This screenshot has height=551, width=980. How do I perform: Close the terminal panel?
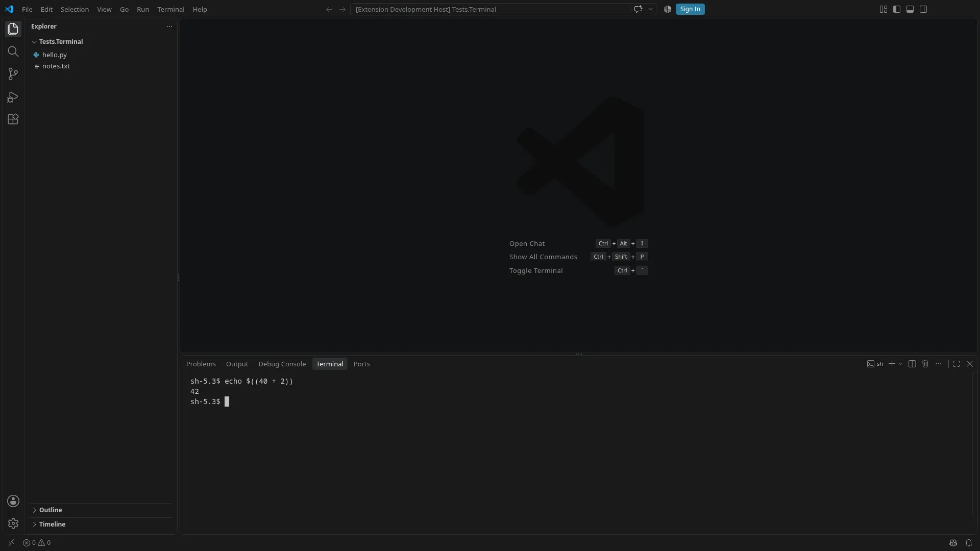point(970,364)
